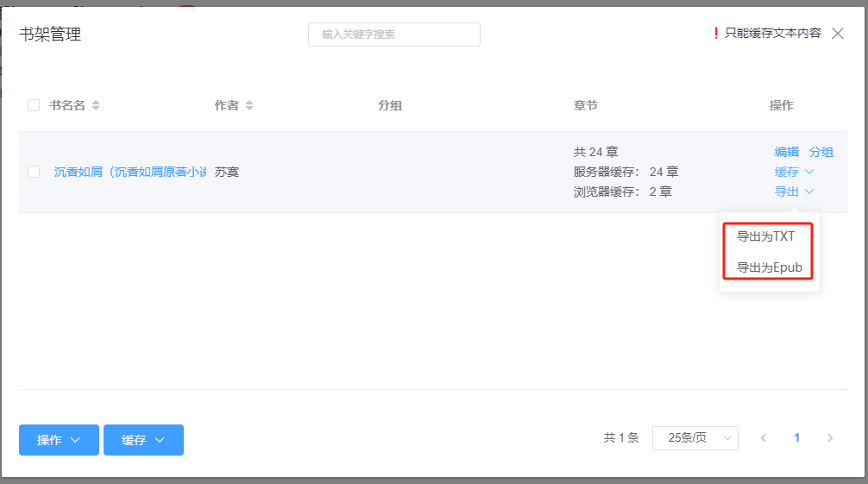
Task: Sort by 作者 column arrows
Action: [249, 105]
